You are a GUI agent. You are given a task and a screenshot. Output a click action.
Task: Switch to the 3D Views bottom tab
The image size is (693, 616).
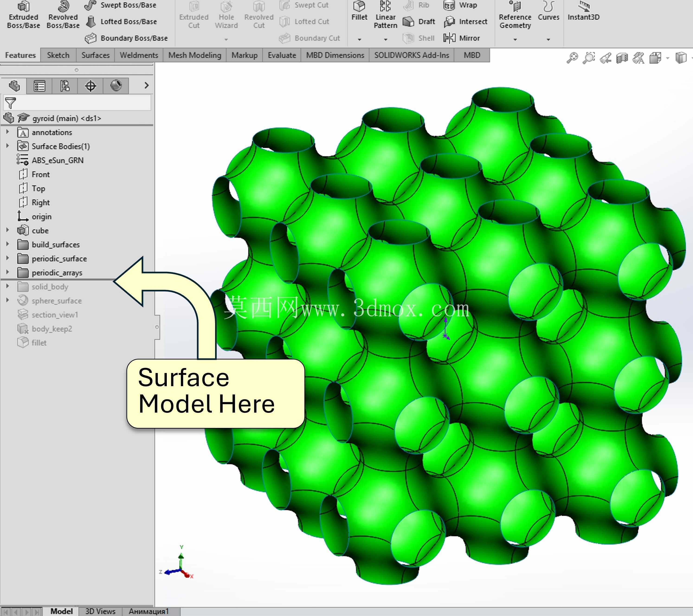(100, 611)
